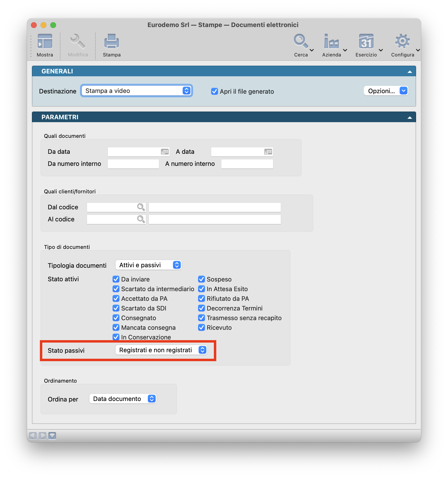Open the Stato passivi dropdown
Viewport: 448px width, 478px height.
[x=161, y=350]
